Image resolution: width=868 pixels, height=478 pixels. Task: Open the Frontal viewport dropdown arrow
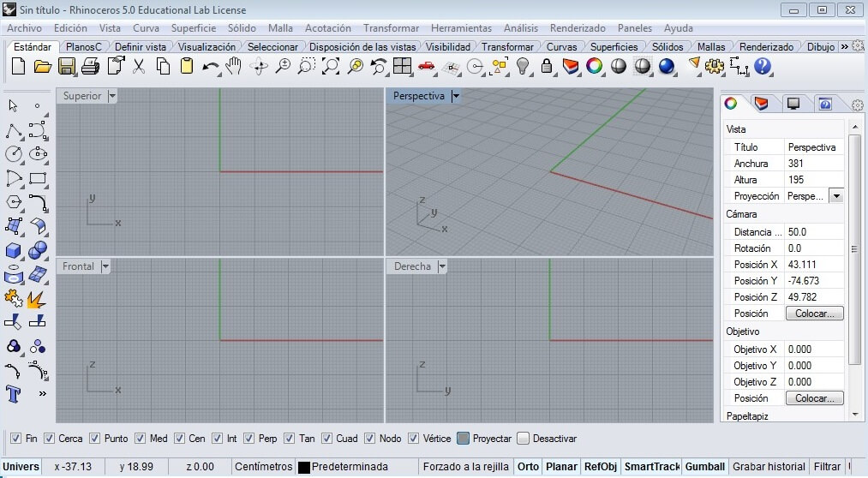(105, 266)
